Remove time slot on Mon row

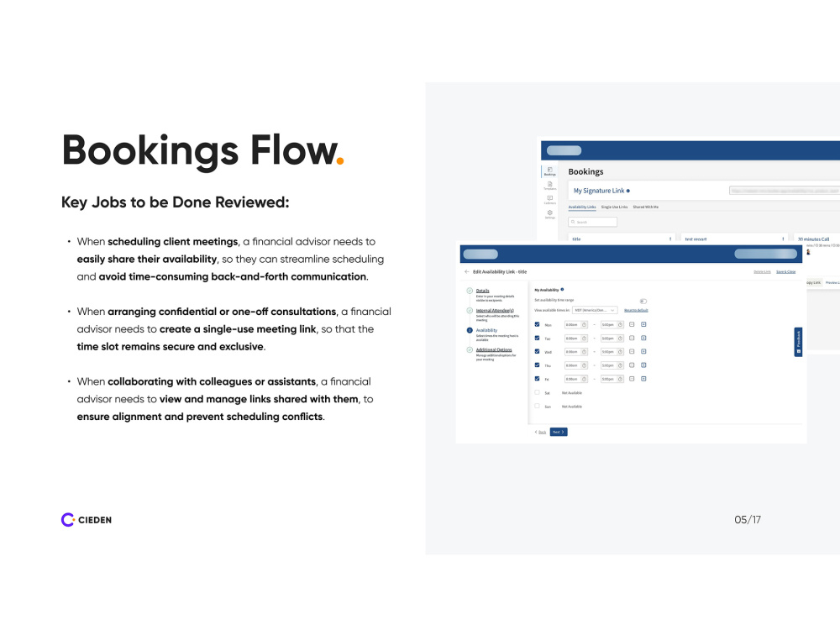(632, 324)
